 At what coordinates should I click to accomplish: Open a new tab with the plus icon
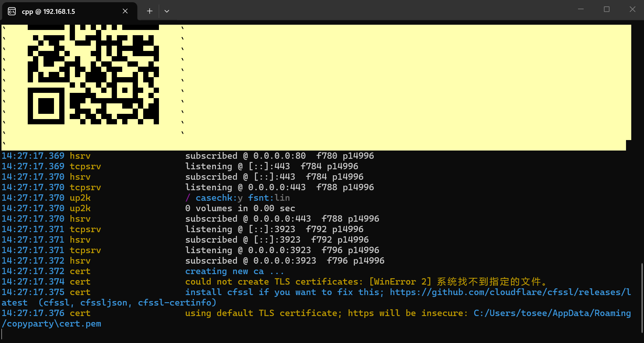coord(149,11)
